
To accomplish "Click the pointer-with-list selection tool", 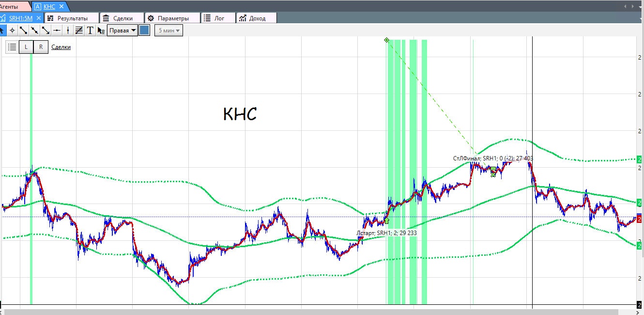I will pos(101,30).
